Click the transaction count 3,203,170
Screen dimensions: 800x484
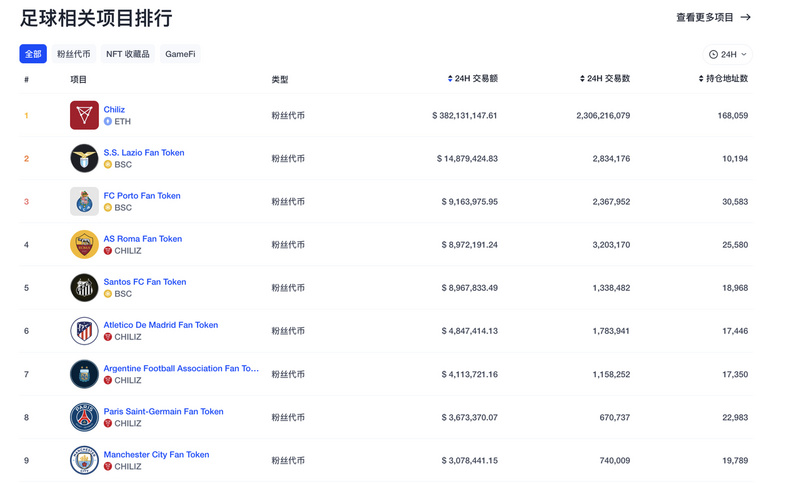pos(611,245)
